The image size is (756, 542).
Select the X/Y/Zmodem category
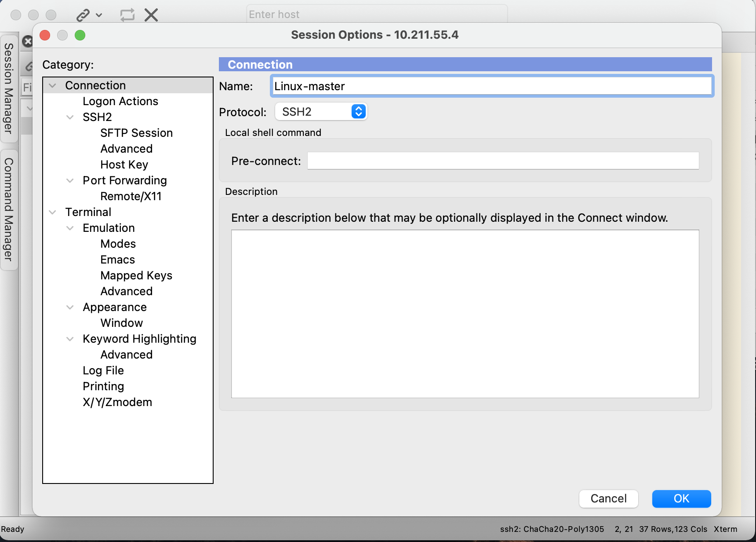click(117, 402)
